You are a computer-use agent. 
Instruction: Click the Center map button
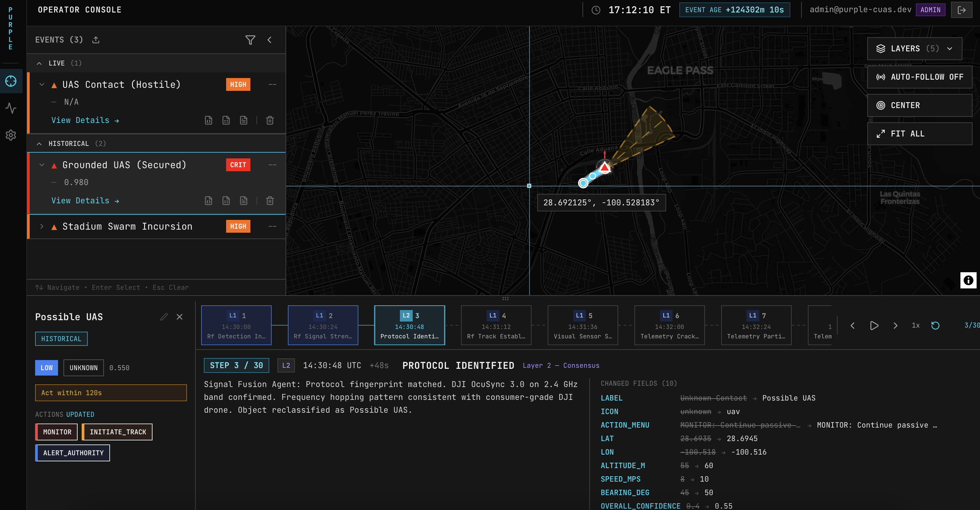(x=920, y=106)
